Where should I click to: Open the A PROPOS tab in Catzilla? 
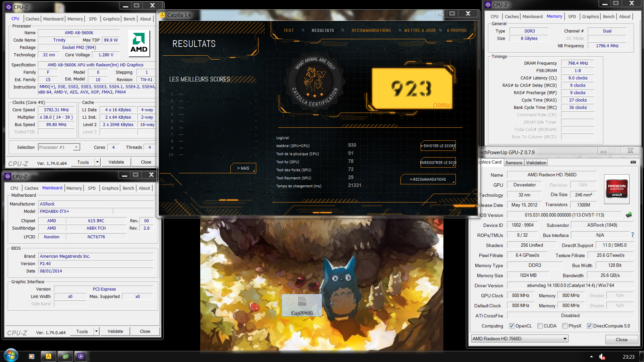click(457, 31)
